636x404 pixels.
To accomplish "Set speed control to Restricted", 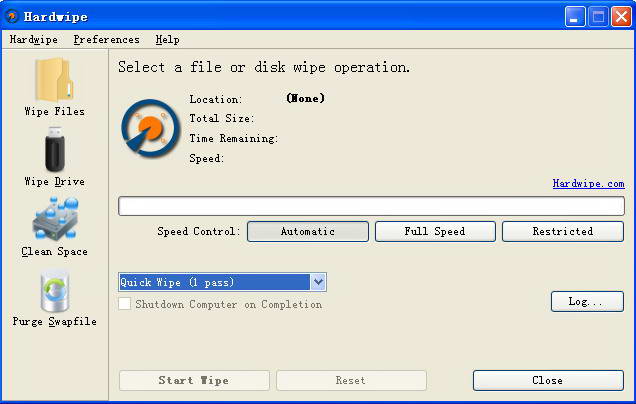I will coord(563,231).
